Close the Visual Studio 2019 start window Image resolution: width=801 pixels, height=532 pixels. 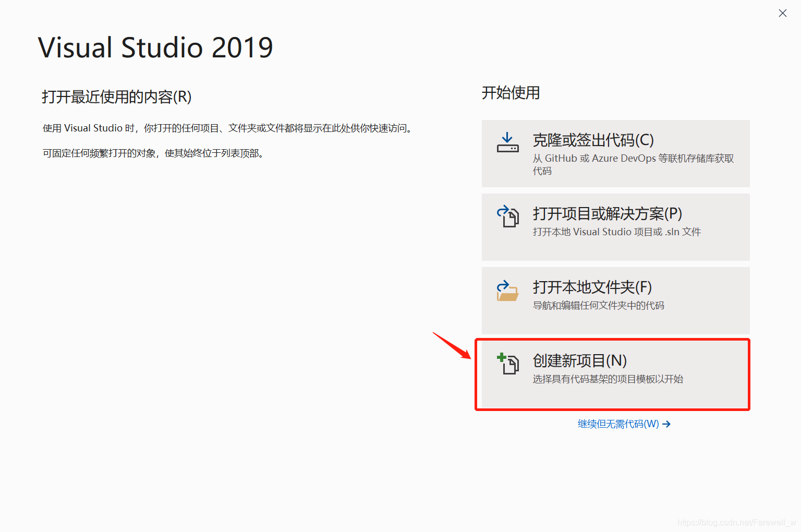coord(782,13)
